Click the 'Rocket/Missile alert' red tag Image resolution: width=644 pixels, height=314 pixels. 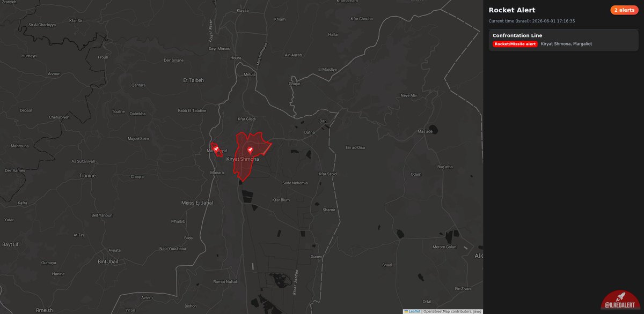515,44
